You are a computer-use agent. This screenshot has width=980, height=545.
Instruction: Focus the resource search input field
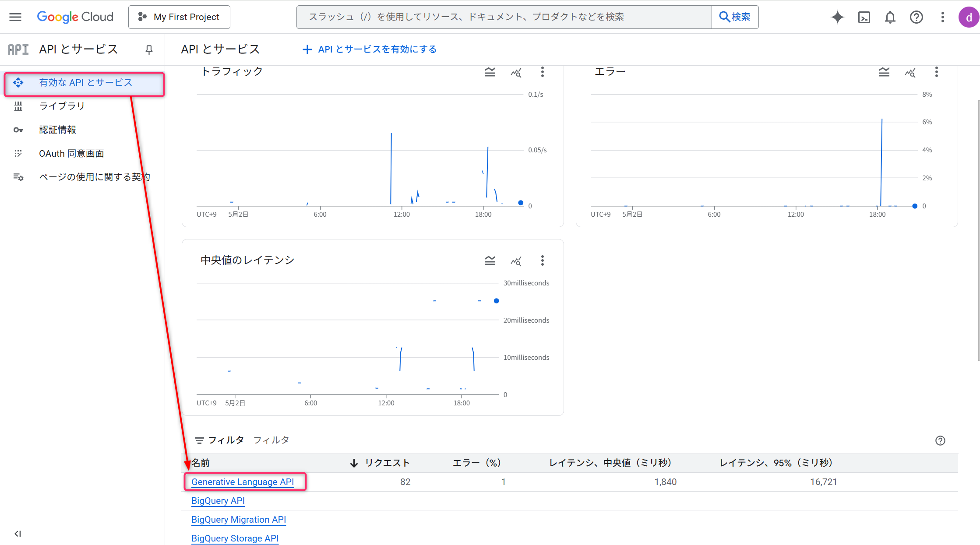pos(504,17)
